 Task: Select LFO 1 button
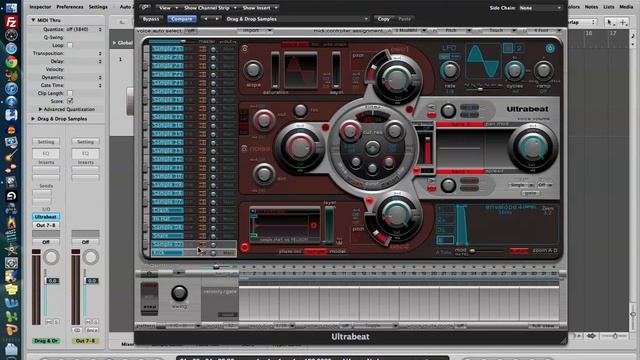(508, 48)
